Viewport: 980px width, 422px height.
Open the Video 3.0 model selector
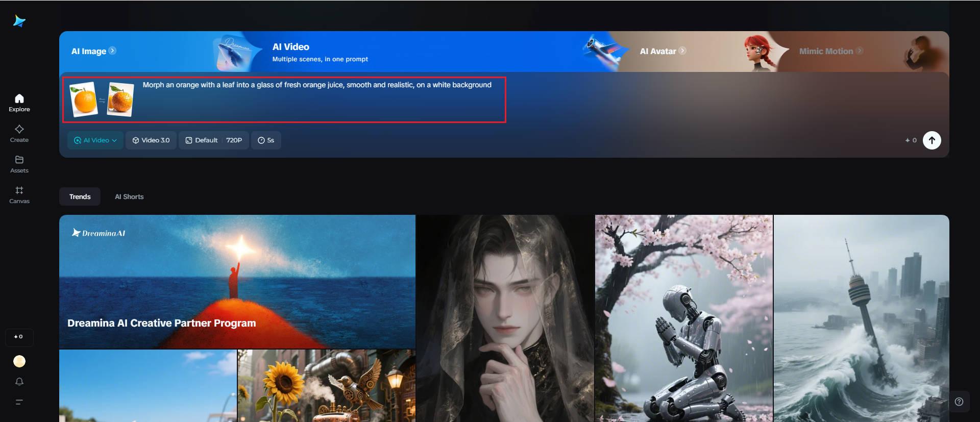[151, 140]
